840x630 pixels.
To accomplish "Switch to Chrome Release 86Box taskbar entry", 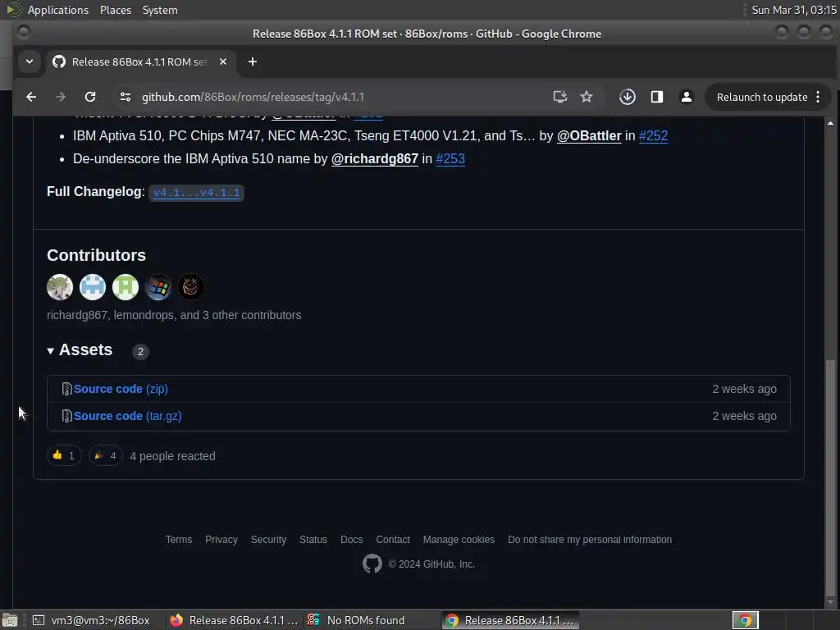I will [x=510, y=620].
